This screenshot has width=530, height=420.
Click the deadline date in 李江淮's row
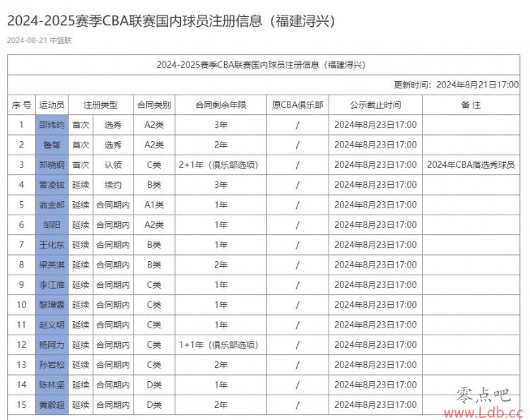click(375, 285)
